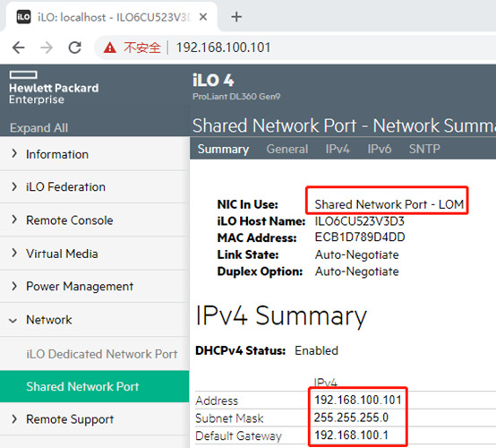Switch to the IPv4 tab
496x448 pixels.
tap(338, 149)
